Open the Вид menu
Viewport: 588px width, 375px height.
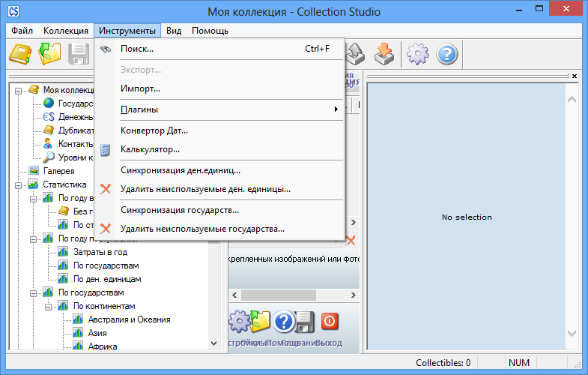tap(174, 31)
